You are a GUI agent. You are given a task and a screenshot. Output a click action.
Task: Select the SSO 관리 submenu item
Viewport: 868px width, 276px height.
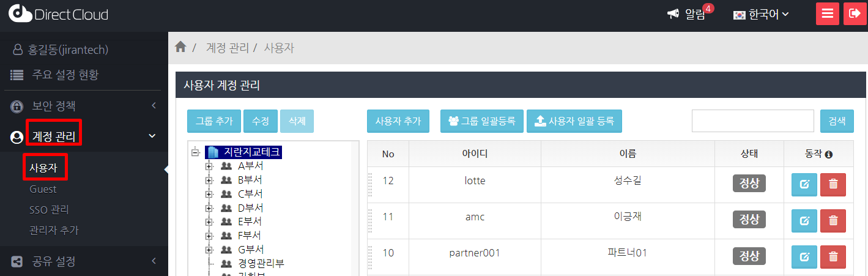[x=50, y=210]
